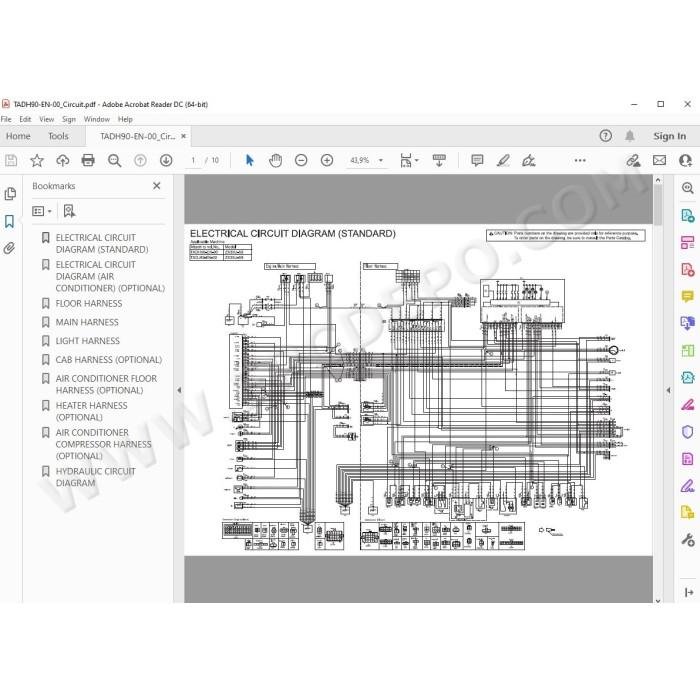The image size is (700, 700).
Task: Click the scroll down arrow
Action: (x=658, y=600)
